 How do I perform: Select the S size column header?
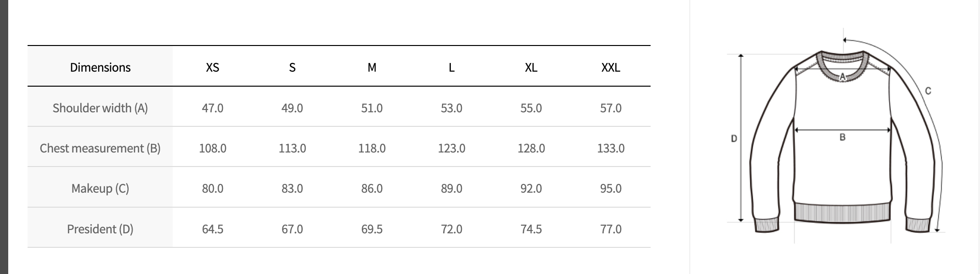(x=292, y=67)
